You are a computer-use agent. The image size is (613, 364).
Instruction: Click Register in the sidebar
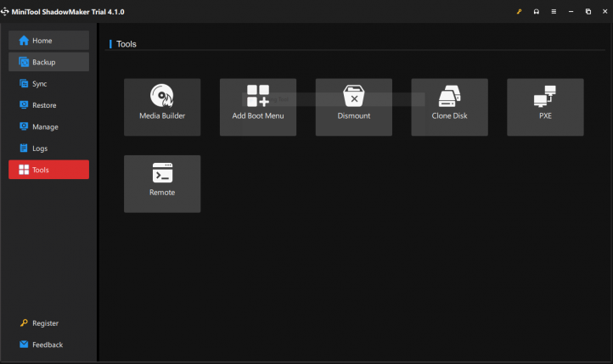(49, 323)
